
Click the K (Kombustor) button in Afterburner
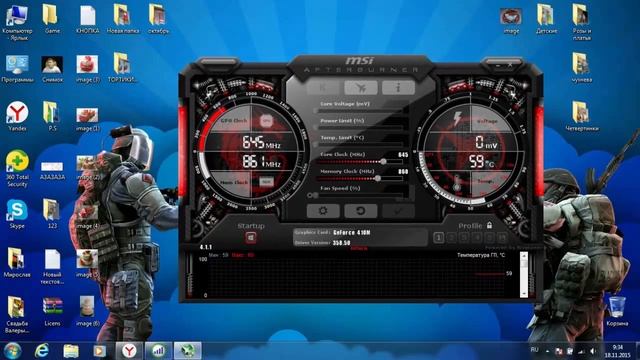tap(322, 87)
